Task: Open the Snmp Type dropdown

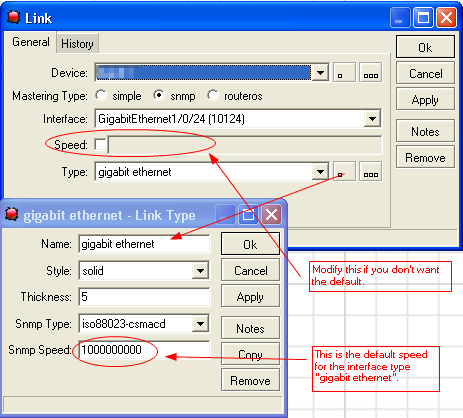Action: (x=200, y=323)
